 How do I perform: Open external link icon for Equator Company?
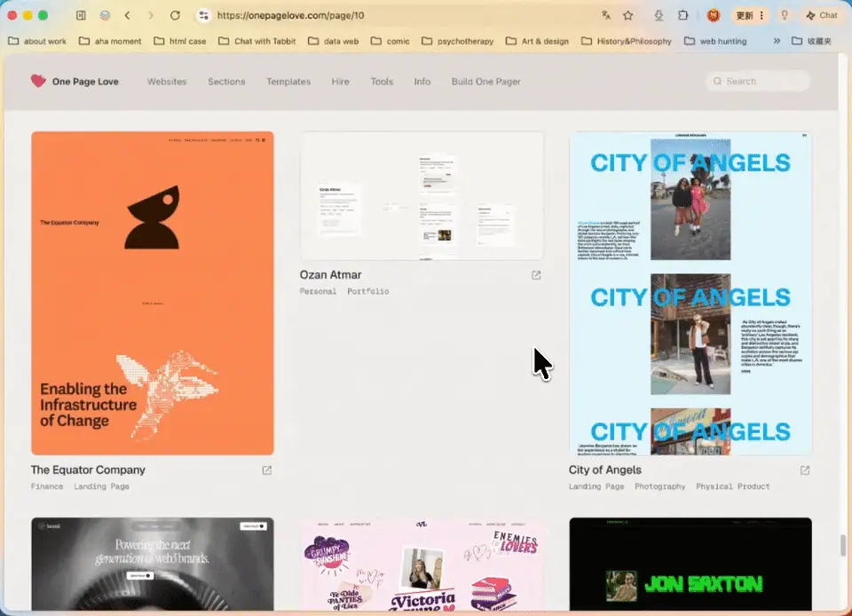(x=267, y=470)
